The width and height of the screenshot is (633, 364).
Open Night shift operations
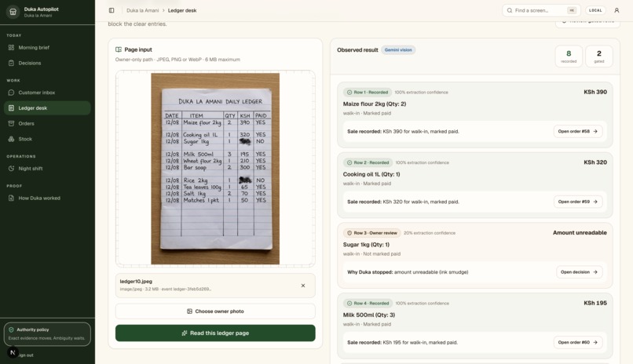coord(47,169)
